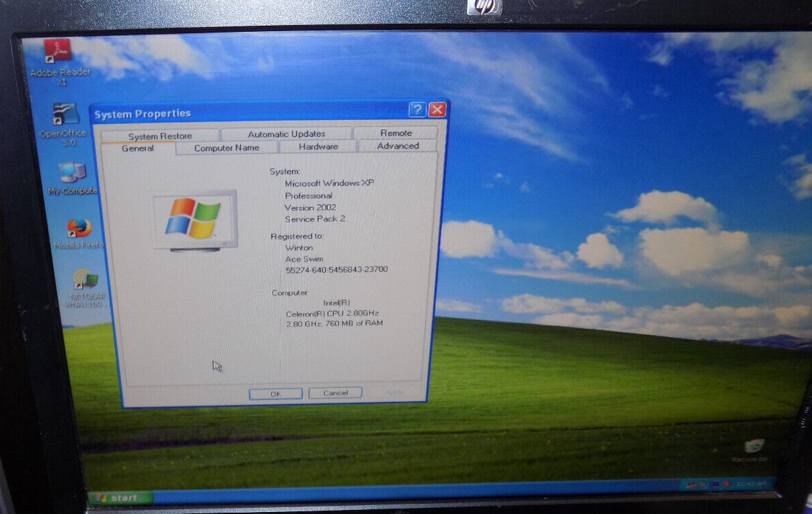Click the '2.80 GHz, 760 MB of RAM' line
The image size is (812, 514).
335,323
